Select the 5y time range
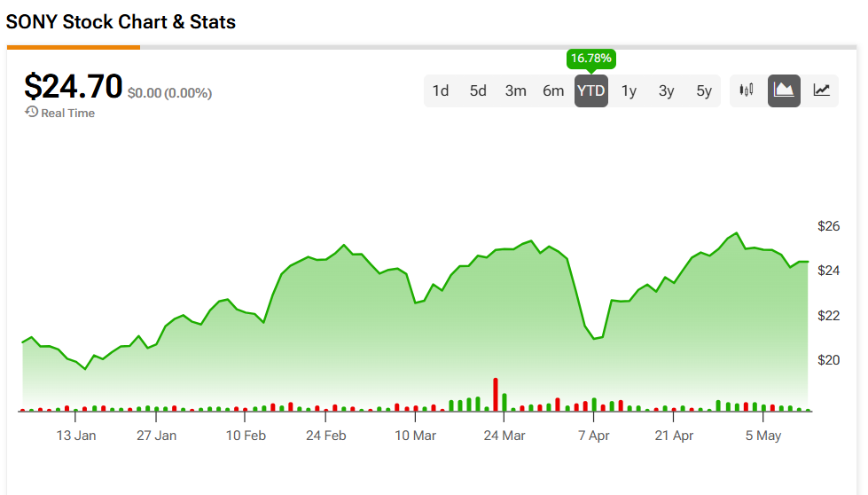The image size is (868, 495). tap(704, 90)
